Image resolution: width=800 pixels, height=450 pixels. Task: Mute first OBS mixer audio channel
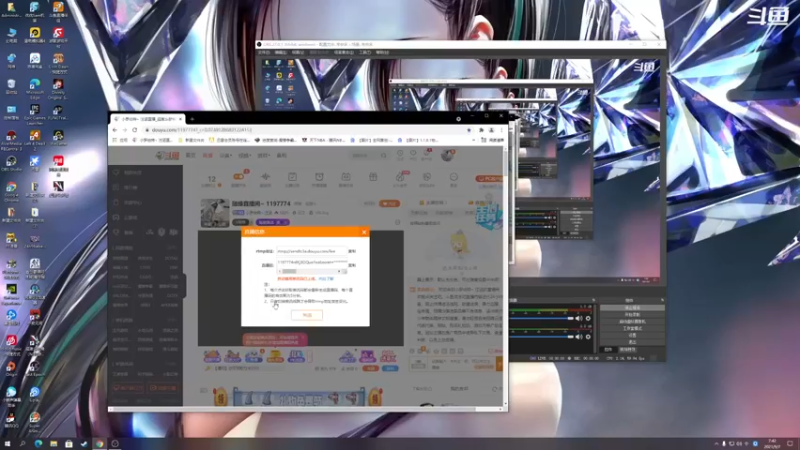click(x=579, y=318)
